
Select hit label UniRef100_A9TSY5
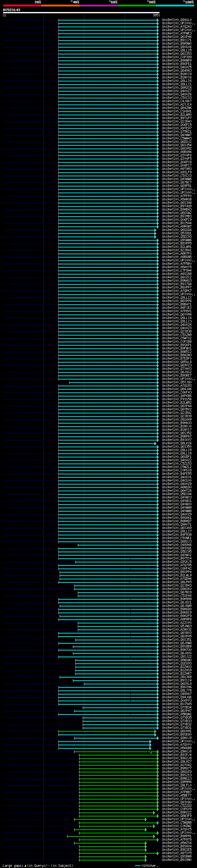coord(176,853)
